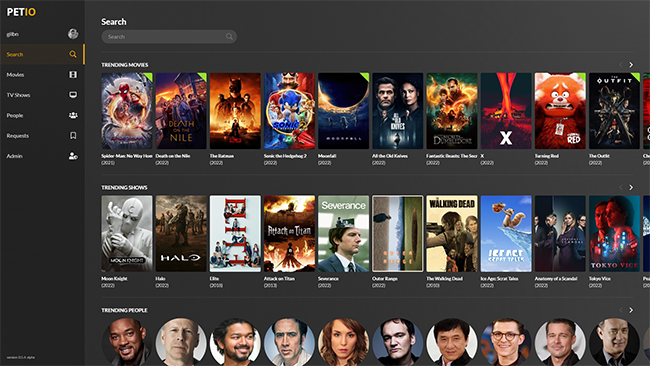Open the Tokyo Vice poster

tap(614, 234)
